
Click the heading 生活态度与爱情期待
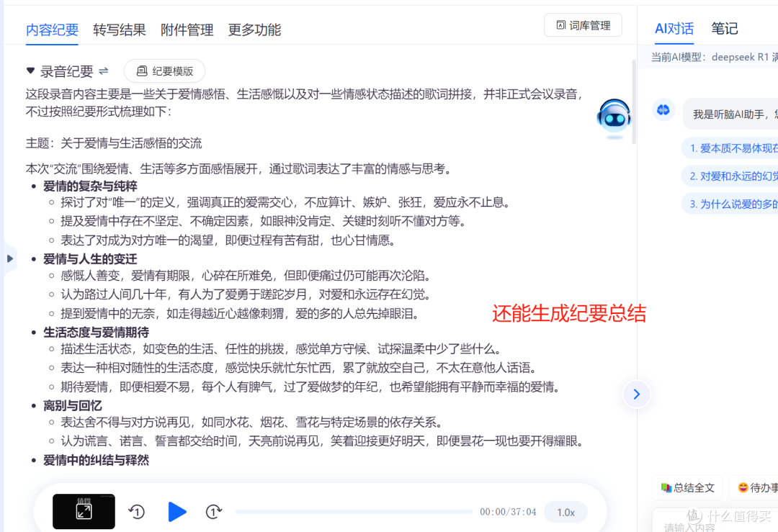(x=96, y=333)
